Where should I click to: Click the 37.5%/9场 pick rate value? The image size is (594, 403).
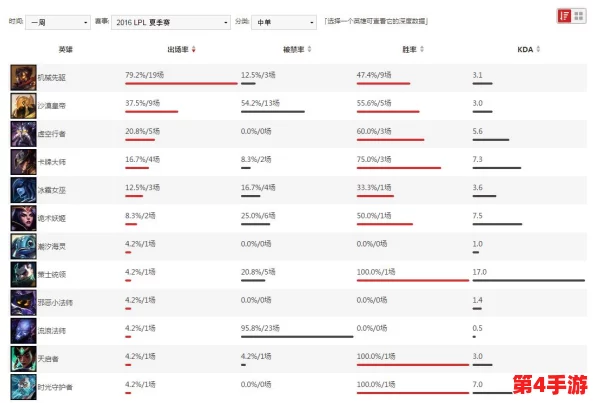click(x=142, y=103)
